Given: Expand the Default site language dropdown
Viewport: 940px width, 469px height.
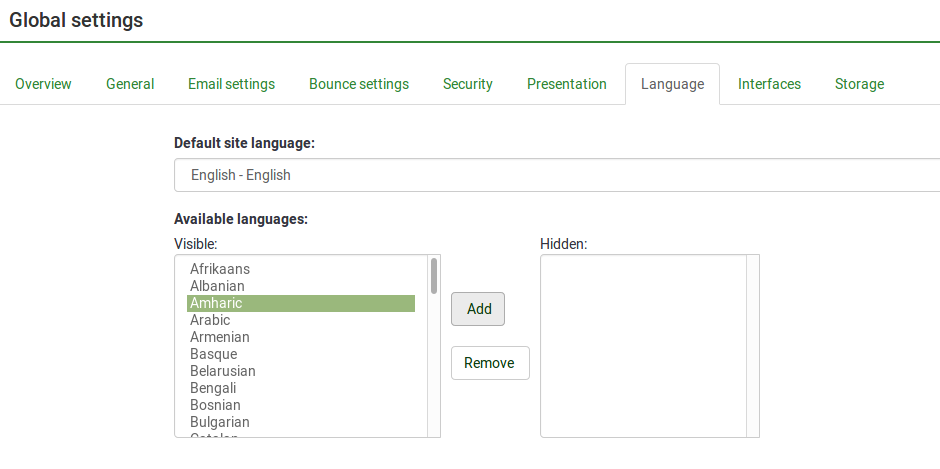Looking at the screenshot, I should point(556,175).
